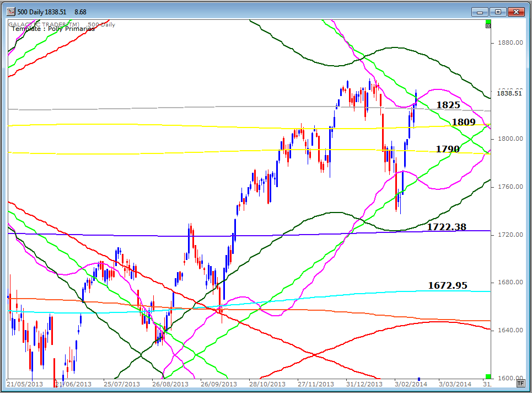This screenshot has width=532, height=393.
Task: Click the chart window icon in title bar
Action: 11,12
